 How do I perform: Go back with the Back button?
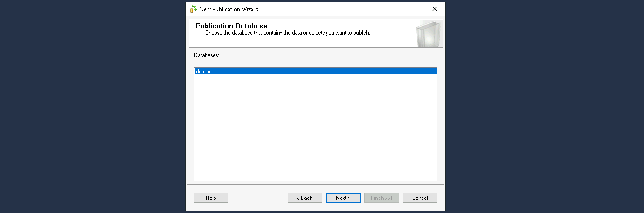(x=304, y=198)
